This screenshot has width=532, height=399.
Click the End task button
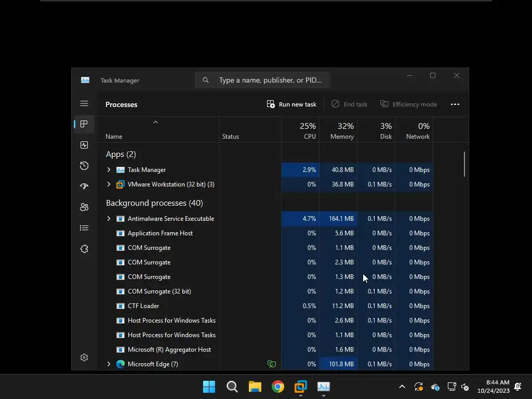coord(350,104)
